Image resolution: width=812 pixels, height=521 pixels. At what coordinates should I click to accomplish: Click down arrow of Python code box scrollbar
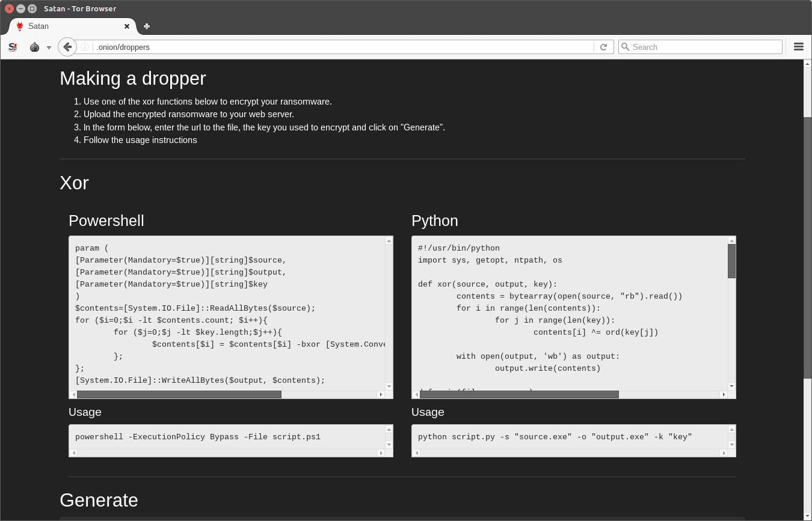coord(732,386)
